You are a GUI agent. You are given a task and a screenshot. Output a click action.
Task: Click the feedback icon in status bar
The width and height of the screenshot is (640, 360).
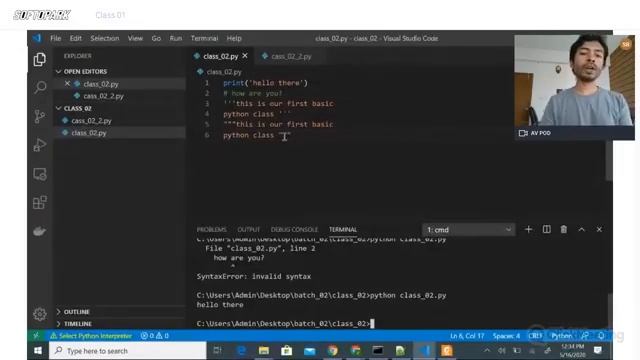coord(585,336)
